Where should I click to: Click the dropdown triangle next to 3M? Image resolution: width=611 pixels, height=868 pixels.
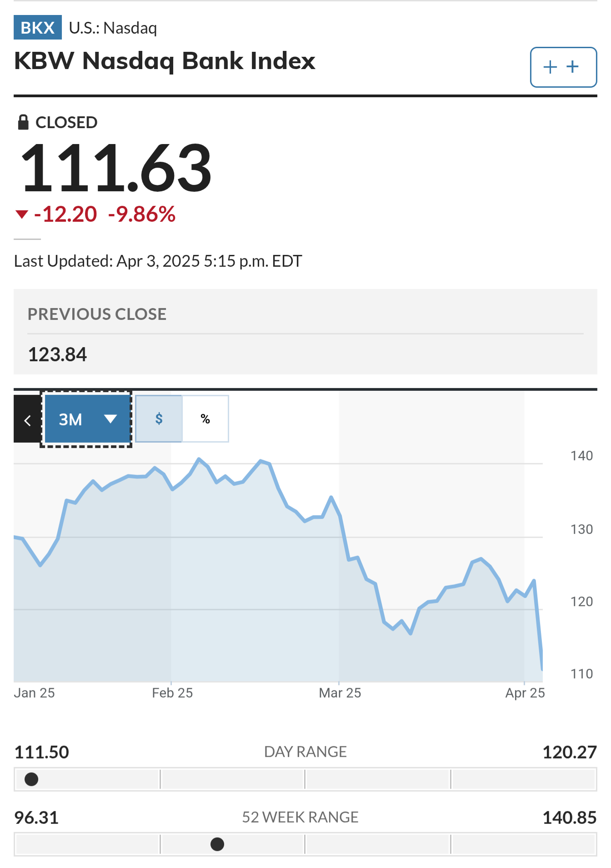pos(110,419)
